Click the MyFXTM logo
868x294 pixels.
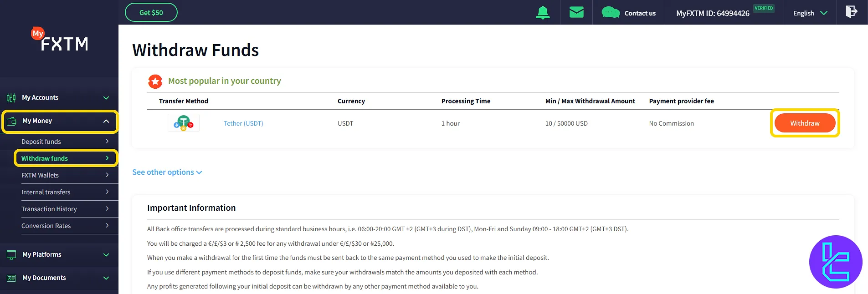click(60, 40)
